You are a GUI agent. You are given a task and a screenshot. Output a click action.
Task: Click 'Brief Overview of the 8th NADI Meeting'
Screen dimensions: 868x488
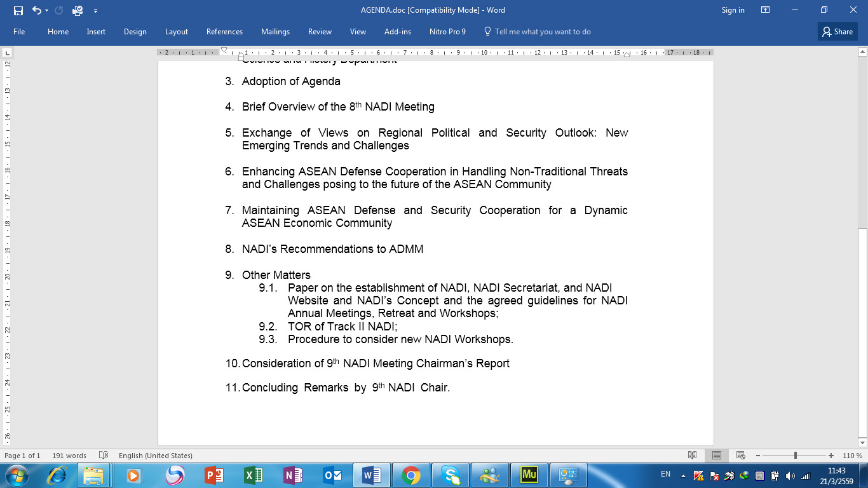(338, 107)
